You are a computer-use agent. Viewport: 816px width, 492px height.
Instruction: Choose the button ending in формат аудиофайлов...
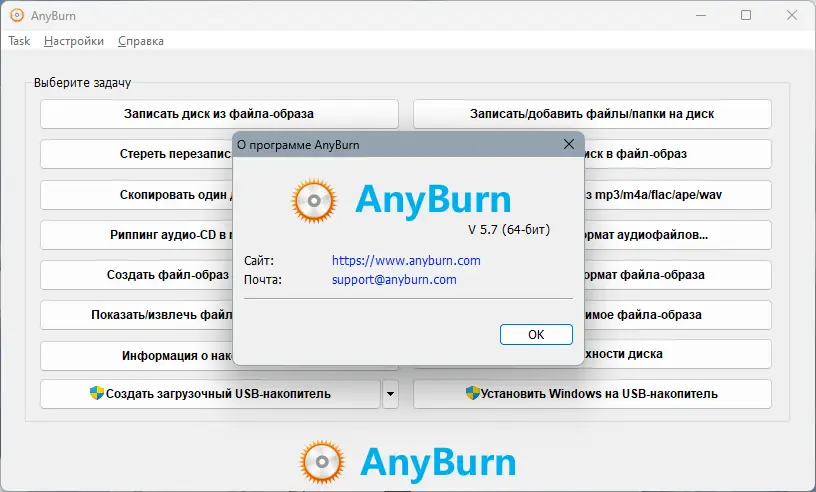coord(678,235)
